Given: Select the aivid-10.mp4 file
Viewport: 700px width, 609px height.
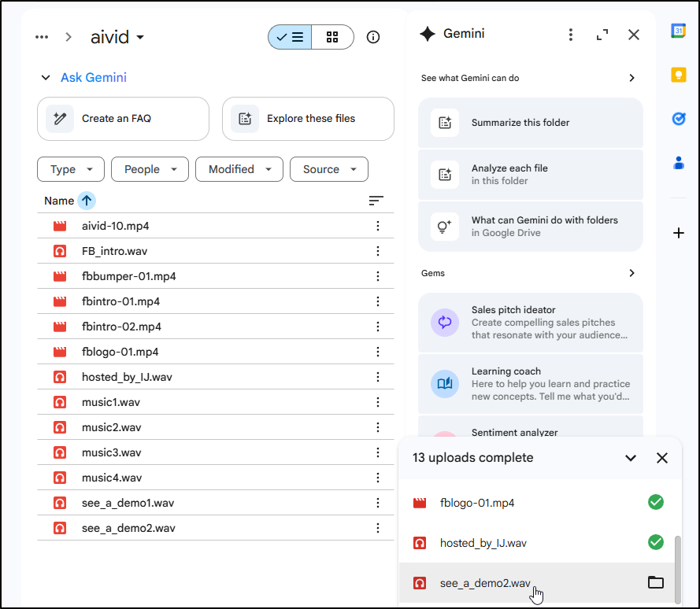Looking at the screenshot, I should click(216, 226).
